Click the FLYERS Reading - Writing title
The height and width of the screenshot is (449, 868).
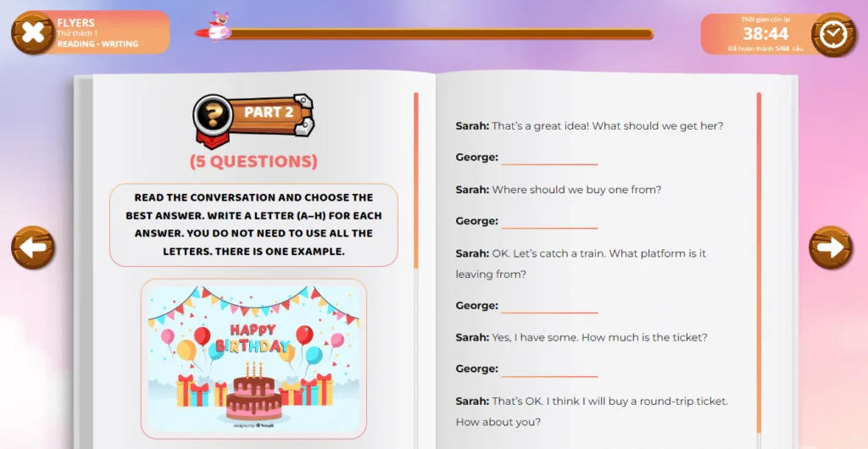click(x=97, y=33)
